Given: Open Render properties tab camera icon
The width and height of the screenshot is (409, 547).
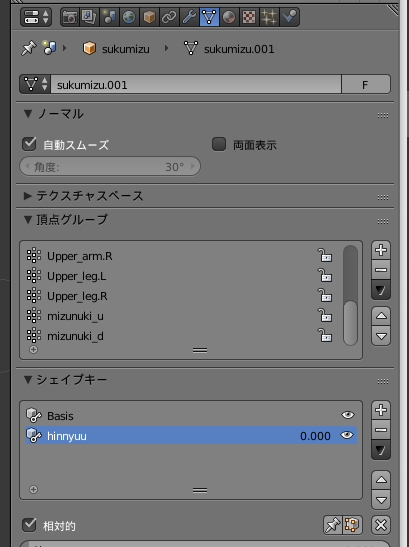Looking at the screenshot, I should 70,17.
